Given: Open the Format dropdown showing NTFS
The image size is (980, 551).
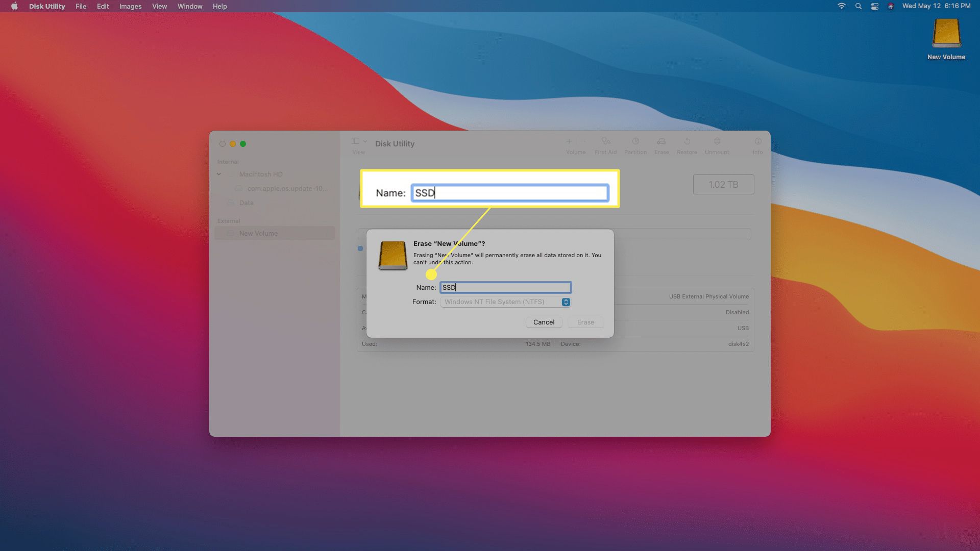Looking at the screenshot, I should 505,302.
